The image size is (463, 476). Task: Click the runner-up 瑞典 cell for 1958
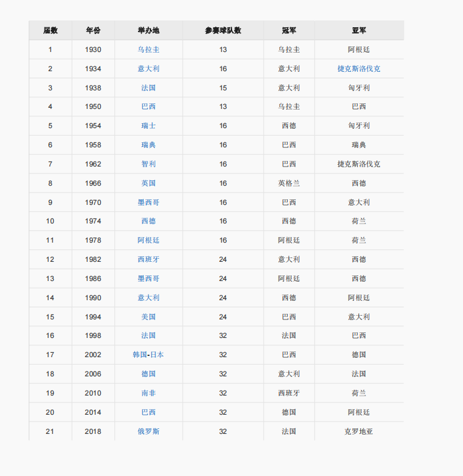(x=359, y=145)
